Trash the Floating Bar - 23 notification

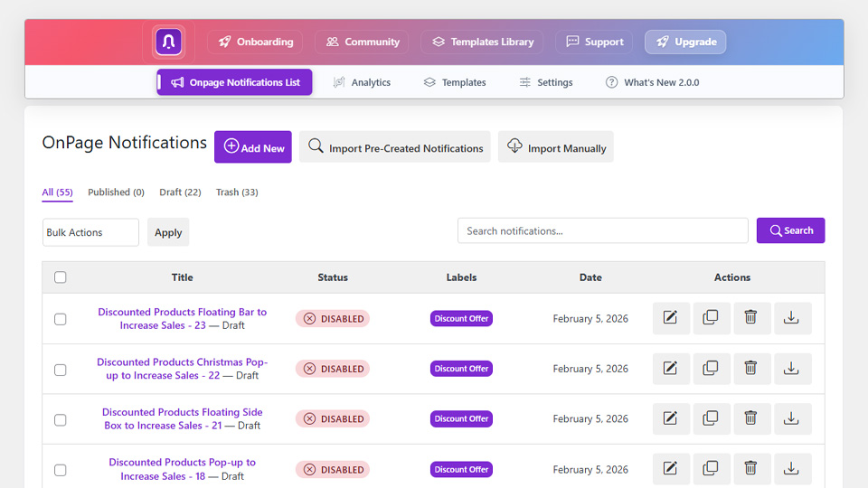click(x=750, y=318)
